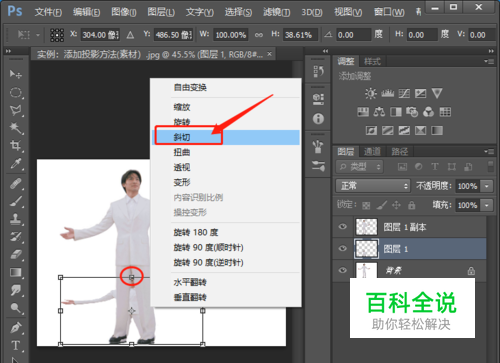Select the Magic Wand tool
Screen dimensions: 500x363
(16, 128)
